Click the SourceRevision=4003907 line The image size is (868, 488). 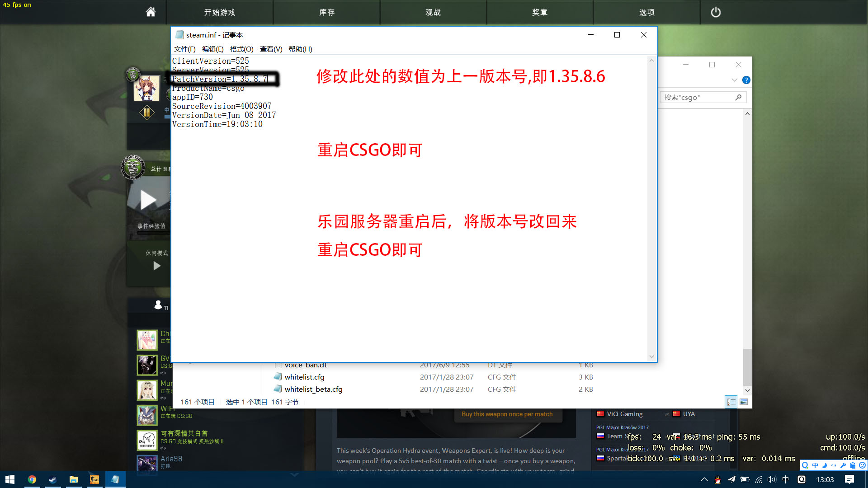pos(222,106)
